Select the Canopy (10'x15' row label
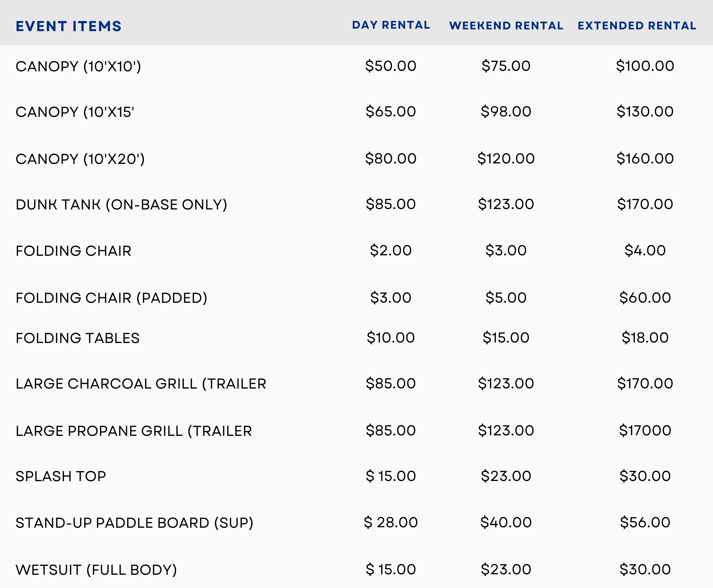Screen dimensions: 713x588 [75, 112]
